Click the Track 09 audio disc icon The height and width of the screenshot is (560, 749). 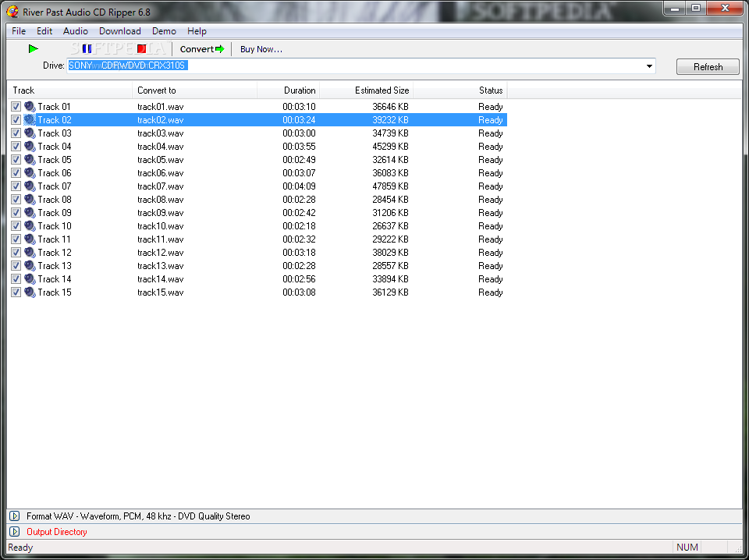tap(30, 212)
